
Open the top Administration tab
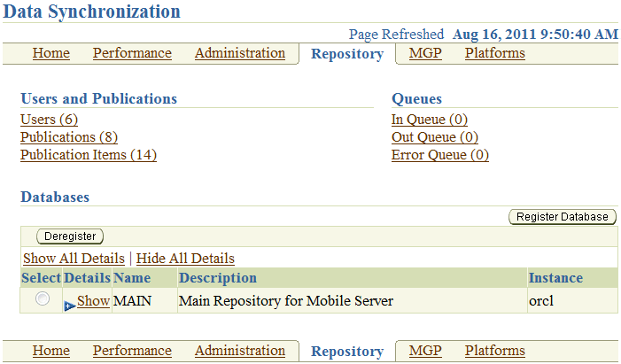point(240,53)
